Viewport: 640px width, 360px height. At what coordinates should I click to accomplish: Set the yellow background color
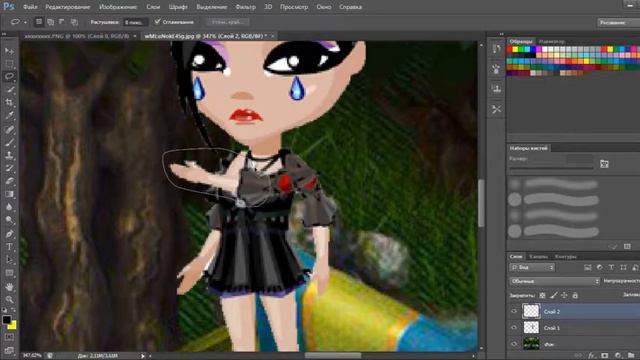coord(13,326)
